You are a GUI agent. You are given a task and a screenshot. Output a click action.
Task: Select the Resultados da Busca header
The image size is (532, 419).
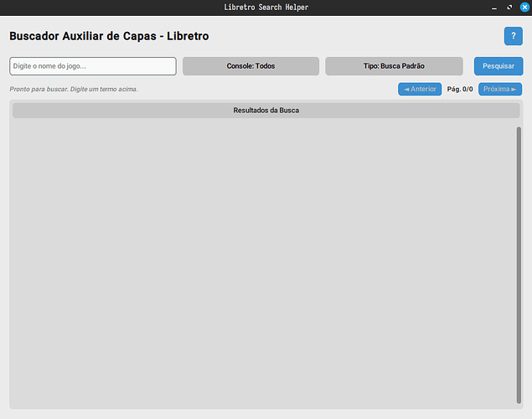click(266, 111)
